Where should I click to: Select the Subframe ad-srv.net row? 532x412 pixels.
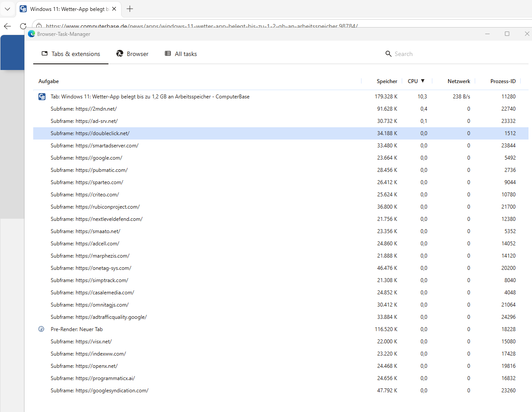[281, 121]
